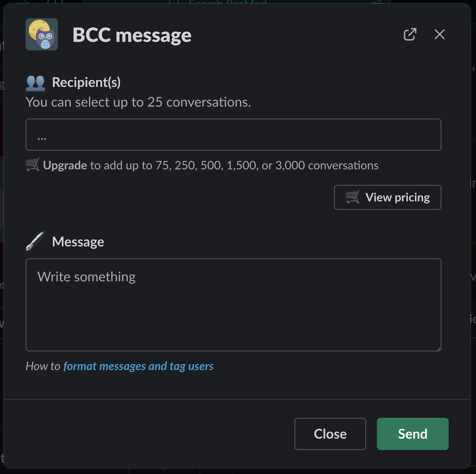Click the message box resize handle
Image resolution: width=476 pixels, height=474 pixels.
coord(439,348)
